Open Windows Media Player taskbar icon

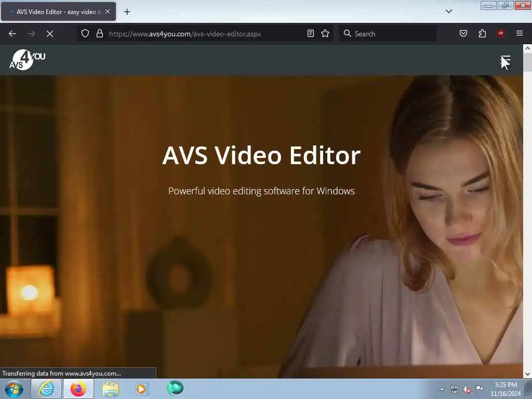tap(142, 389)
